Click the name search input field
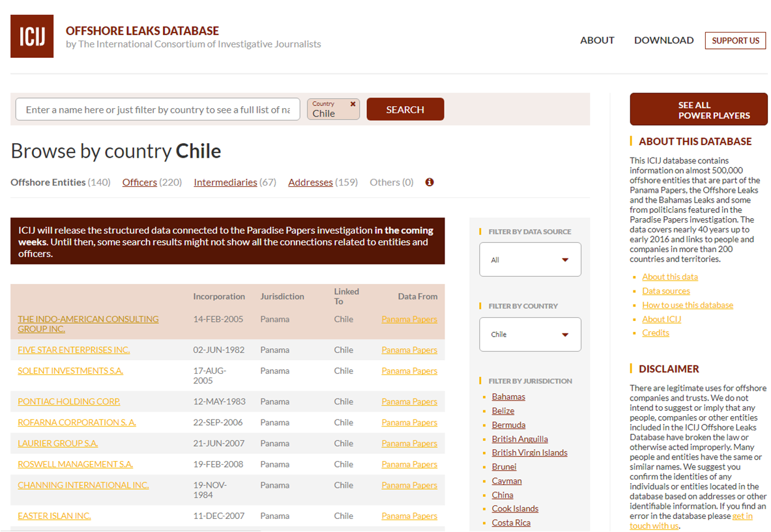This screenshot has height=532, width=771. click(158, 109)
